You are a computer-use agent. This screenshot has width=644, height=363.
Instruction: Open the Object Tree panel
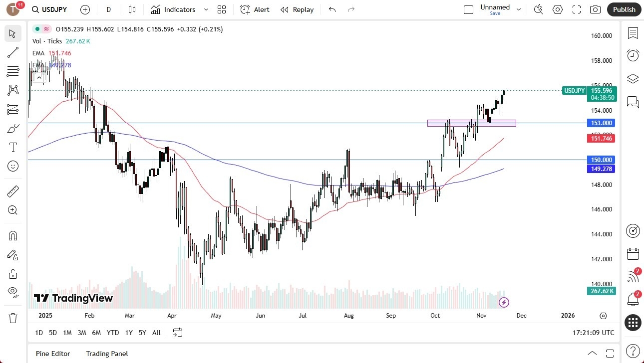633,78
